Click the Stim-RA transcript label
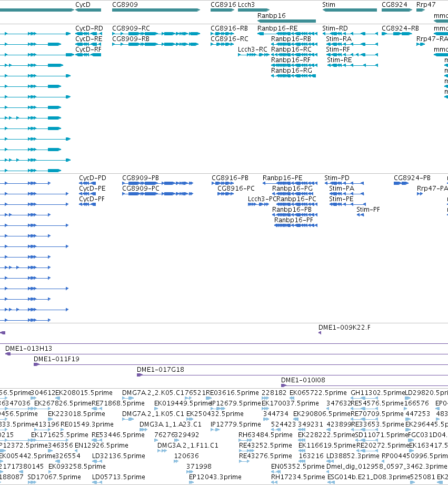 [339, 39]
